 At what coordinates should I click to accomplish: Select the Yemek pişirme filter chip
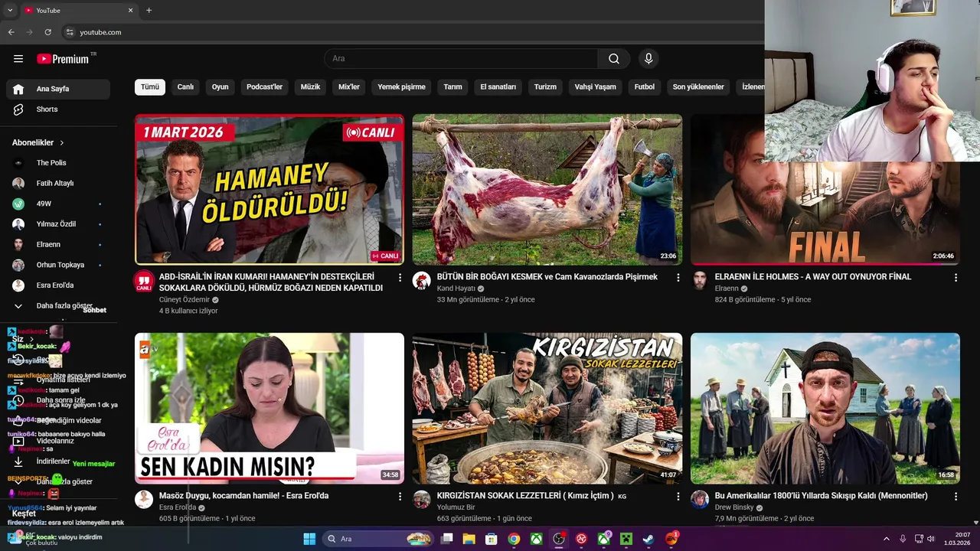click(401, 87)
